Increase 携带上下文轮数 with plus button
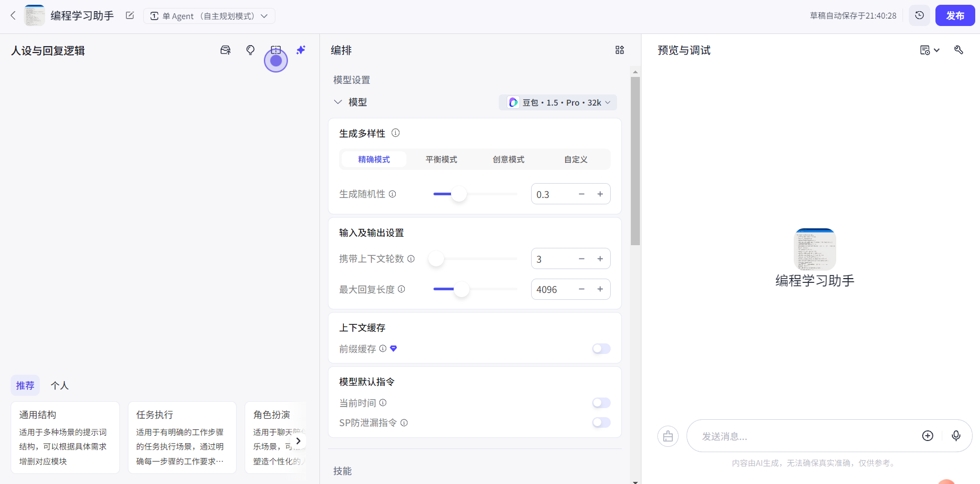Viewport: 980px width, 484px height. pyautogui.click(x=600, y=259)
